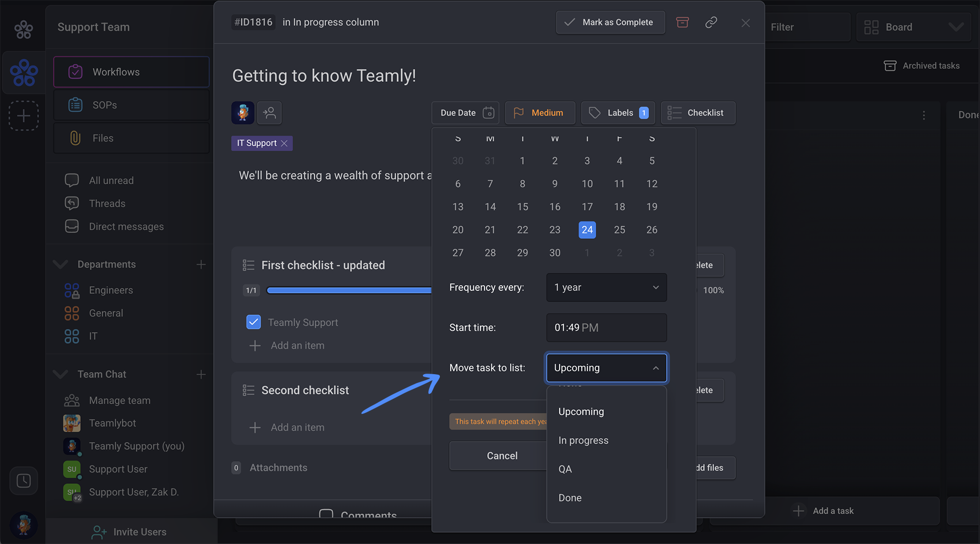
Task: Open Files in the sidebar
Action: click(131, 138)
